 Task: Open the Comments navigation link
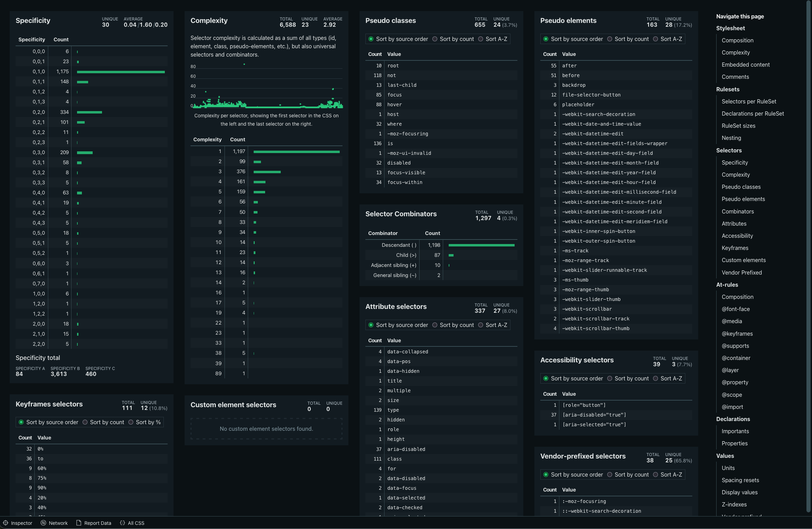735,77
